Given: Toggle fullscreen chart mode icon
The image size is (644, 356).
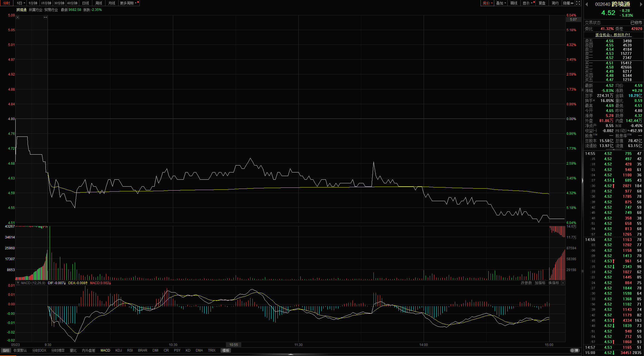Looking at the screenshot, I should pos(578,3).
